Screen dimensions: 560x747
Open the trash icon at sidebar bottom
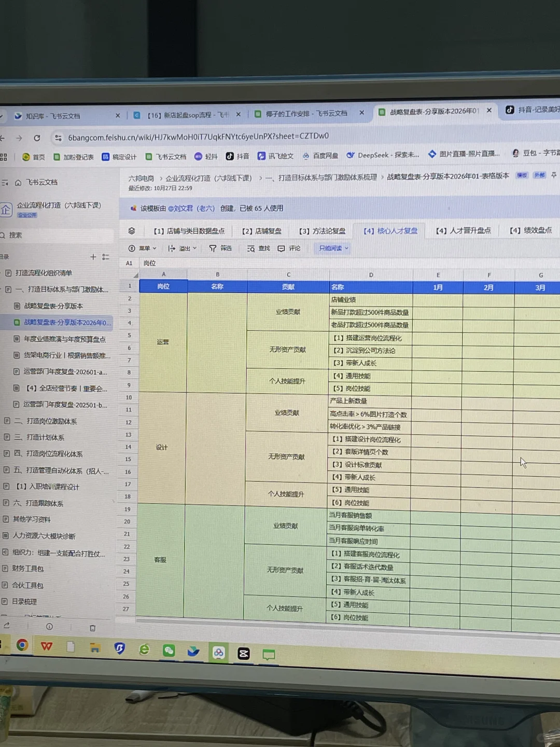coord(92,628)
